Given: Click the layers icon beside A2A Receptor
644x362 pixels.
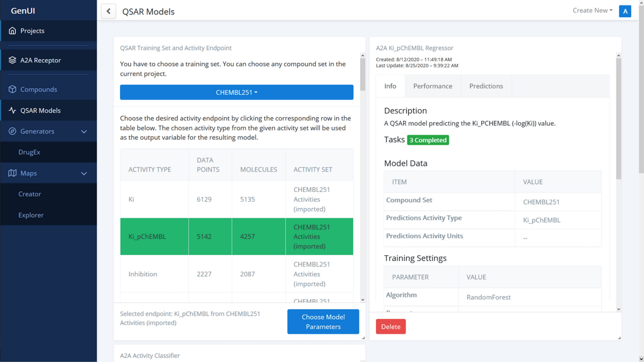Looking at the screenshot, I should pos(12,60).
